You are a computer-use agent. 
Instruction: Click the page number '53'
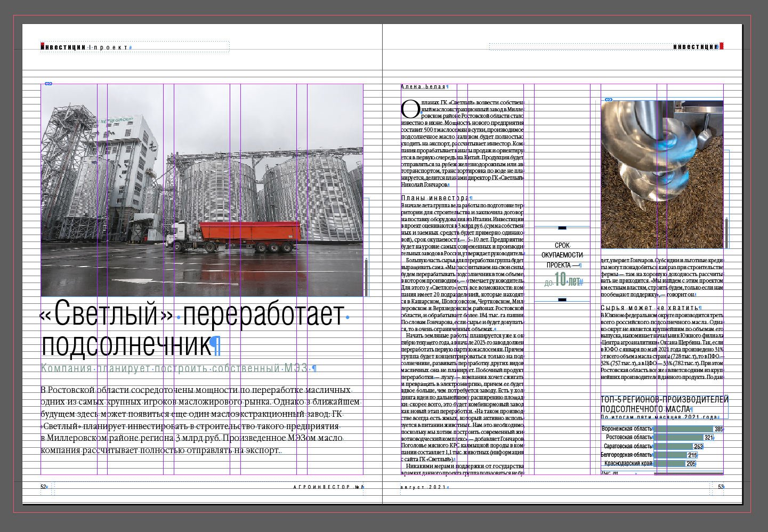721,487
